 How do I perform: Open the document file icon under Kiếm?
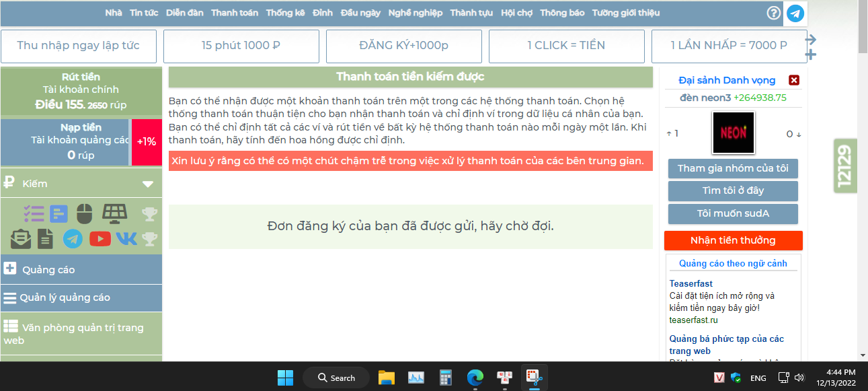[46, 238]
